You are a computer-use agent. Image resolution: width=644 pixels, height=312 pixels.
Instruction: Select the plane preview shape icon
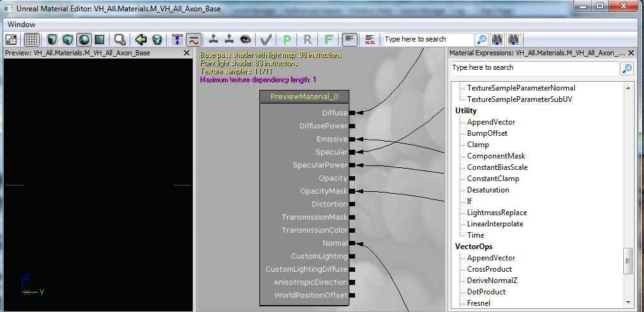pos(99,40)
